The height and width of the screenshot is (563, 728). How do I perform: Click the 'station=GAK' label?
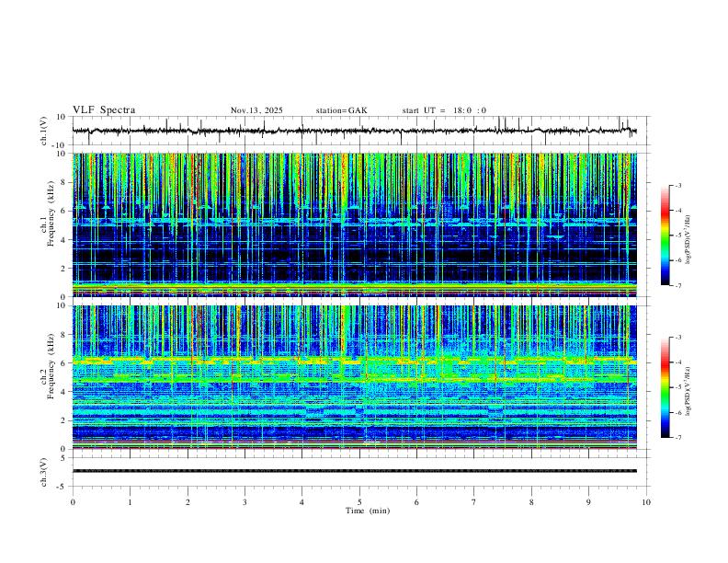[341, 110]
